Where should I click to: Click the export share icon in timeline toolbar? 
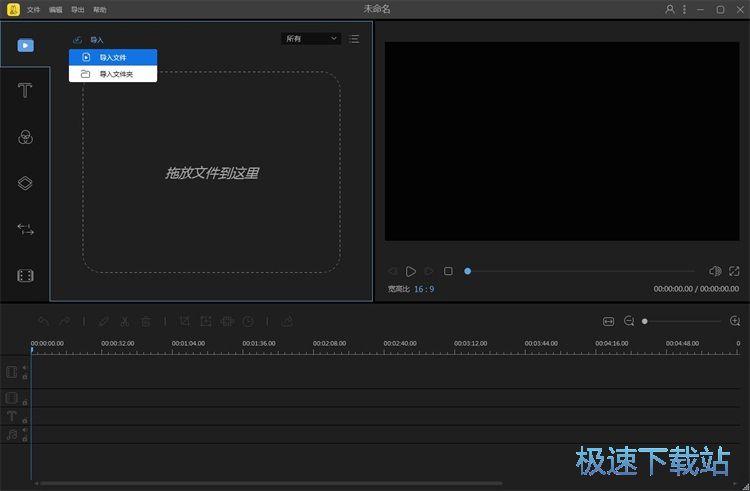(x=287, y=321)
